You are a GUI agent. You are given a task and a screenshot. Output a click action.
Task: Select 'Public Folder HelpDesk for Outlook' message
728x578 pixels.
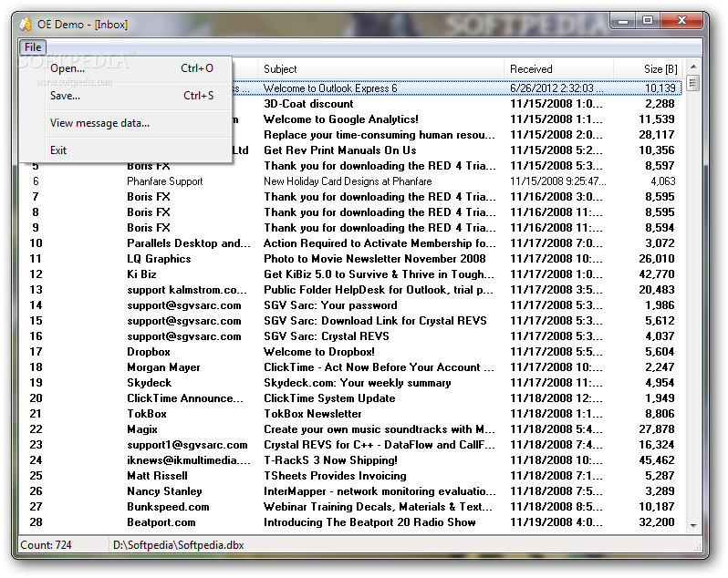click(x=379, y=290)
